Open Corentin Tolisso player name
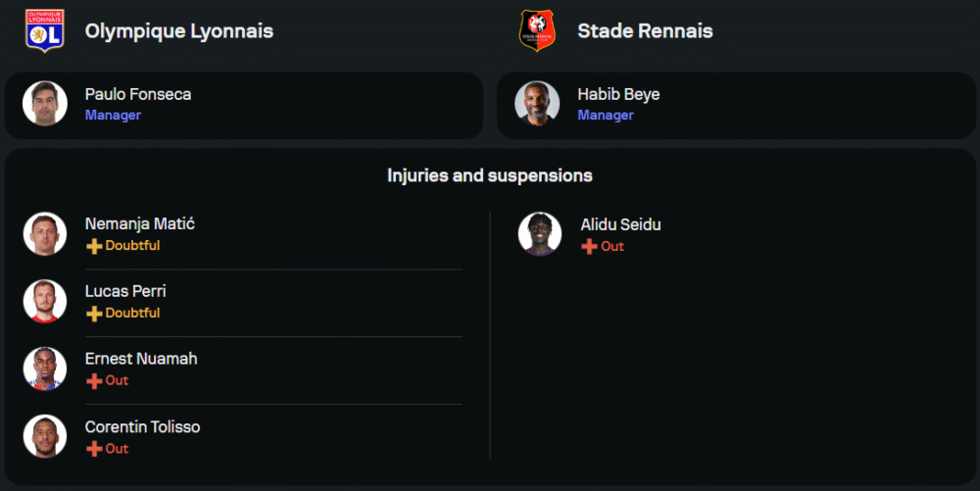Image resolution: width=980 pixels, height=491 pixels. coord(142,427)
